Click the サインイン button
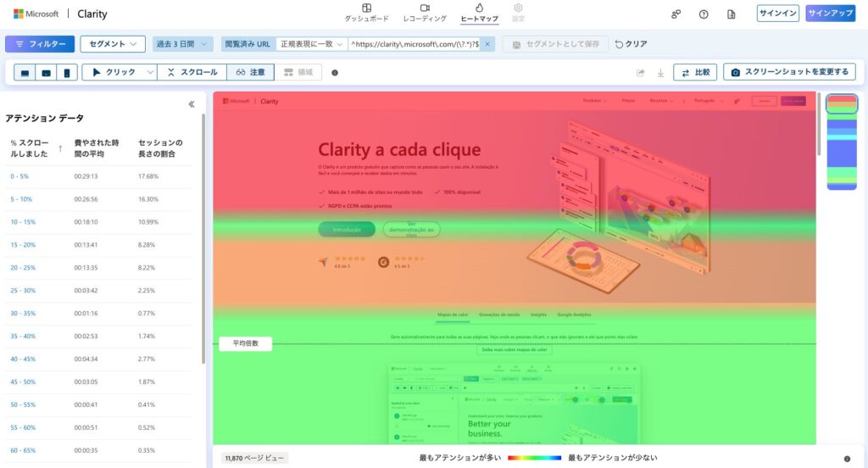The width and height of the screenshot is (868, 468). coord(778,14)
